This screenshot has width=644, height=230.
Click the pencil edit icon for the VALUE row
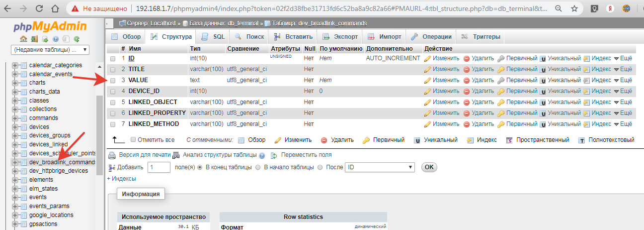[x=427, y=80]
